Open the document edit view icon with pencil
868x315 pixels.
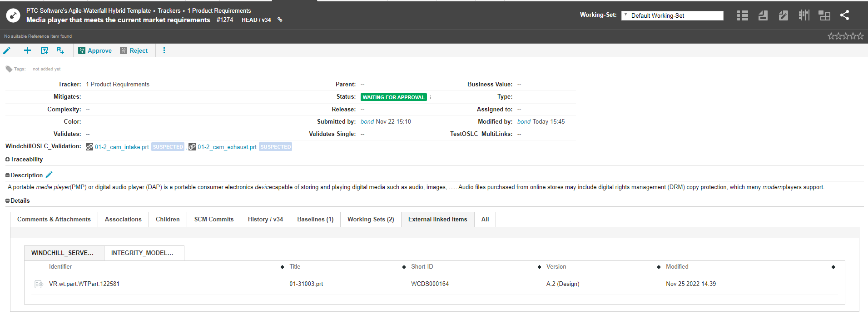(x=784, y=15)
